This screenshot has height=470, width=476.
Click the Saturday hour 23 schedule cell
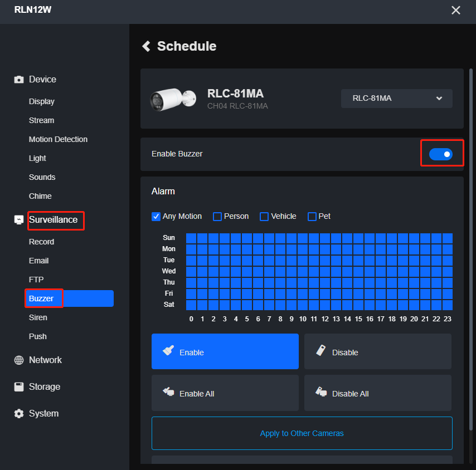(x=448, y=305)
